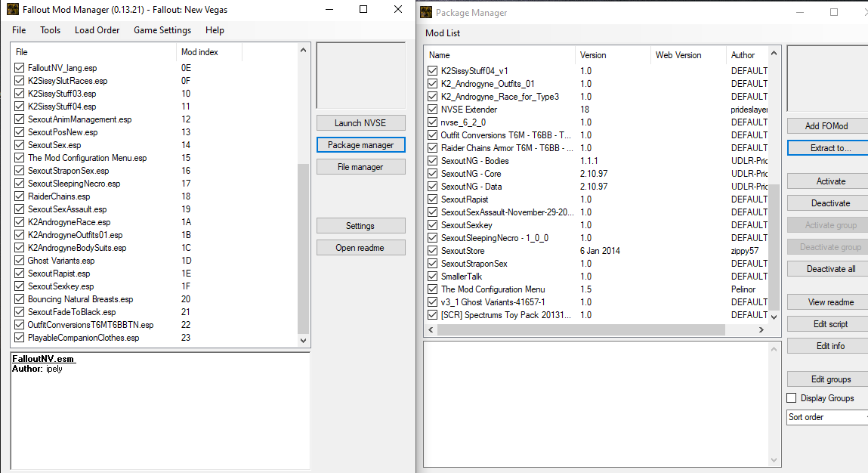This screenshot has width=868, height=473.
Task: Click the Open readme button
Action: click(x=360, y=248)
